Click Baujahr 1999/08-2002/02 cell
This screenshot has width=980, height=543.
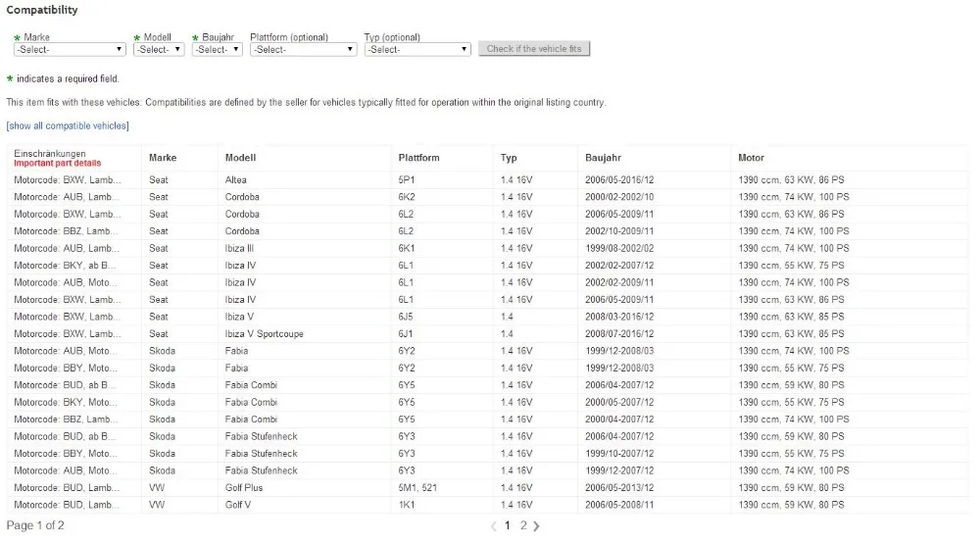point(619,248)
